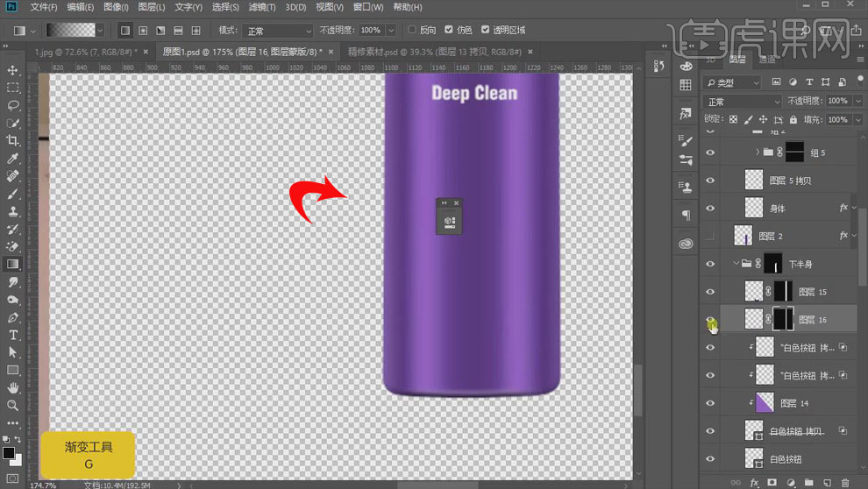Pick the Type tool in toolbar
Viewport: 868px width, 489px height.
[x=13, y=335]
